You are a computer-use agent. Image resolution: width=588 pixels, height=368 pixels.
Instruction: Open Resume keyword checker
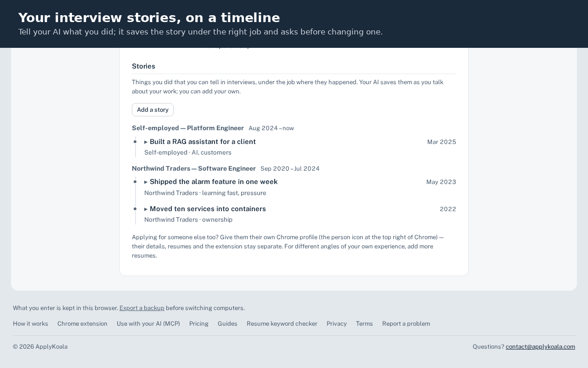click(x=282, y=324)
